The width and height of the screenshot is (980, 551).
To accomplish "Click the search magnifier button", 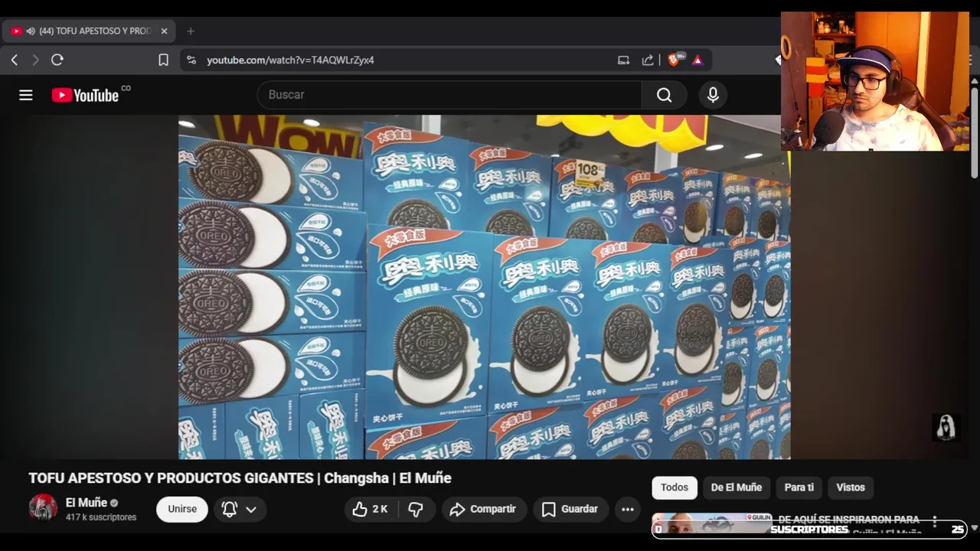I will [x=664, y=95].
